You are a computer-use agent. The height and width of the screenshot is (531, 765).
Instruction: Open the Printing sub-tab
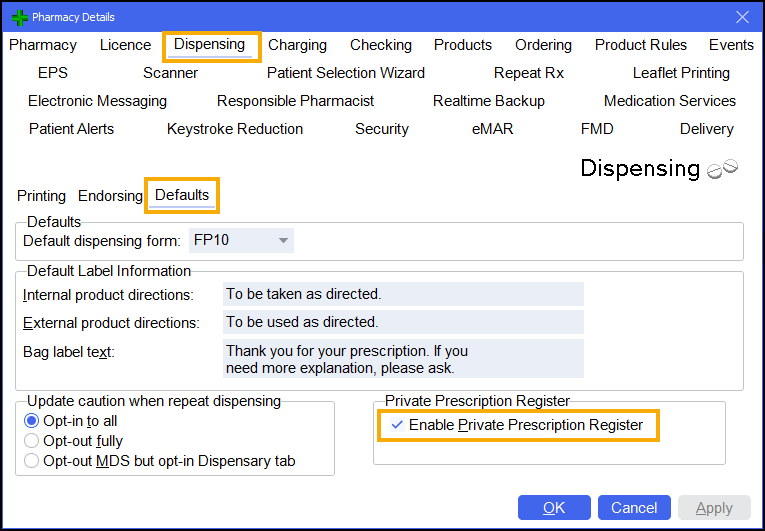pos(41,196)
